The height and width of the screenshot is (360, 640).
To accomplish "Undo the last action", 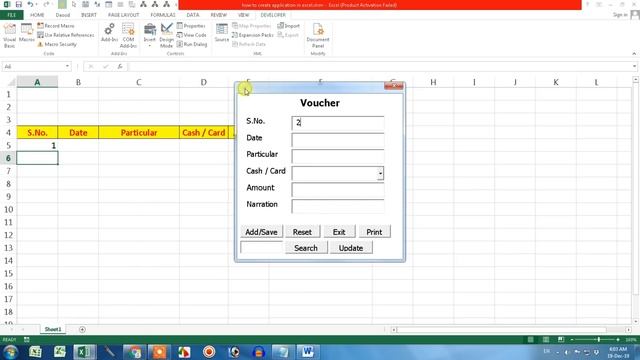I will (x=31, y=4).
